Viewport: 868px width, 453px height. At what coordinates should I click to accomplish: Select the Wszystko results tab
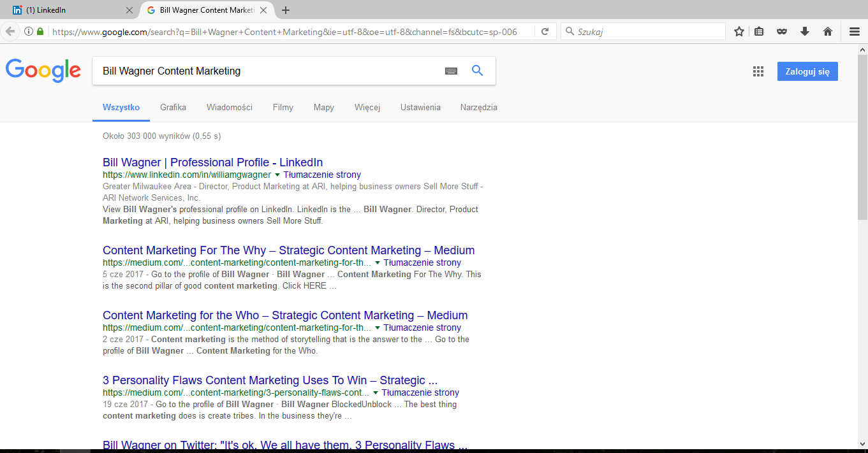pyautogui.click(x=121, y=107)
